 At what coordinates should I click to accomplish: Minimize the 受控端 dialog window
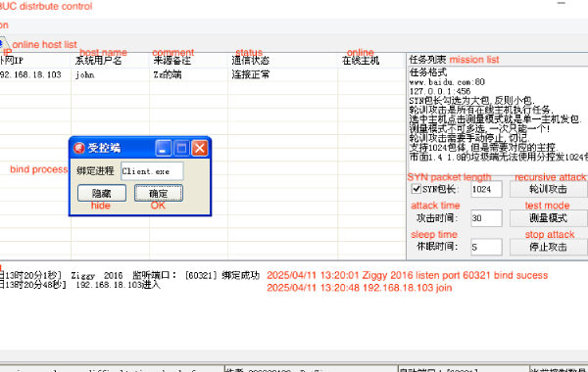(164, 148)
